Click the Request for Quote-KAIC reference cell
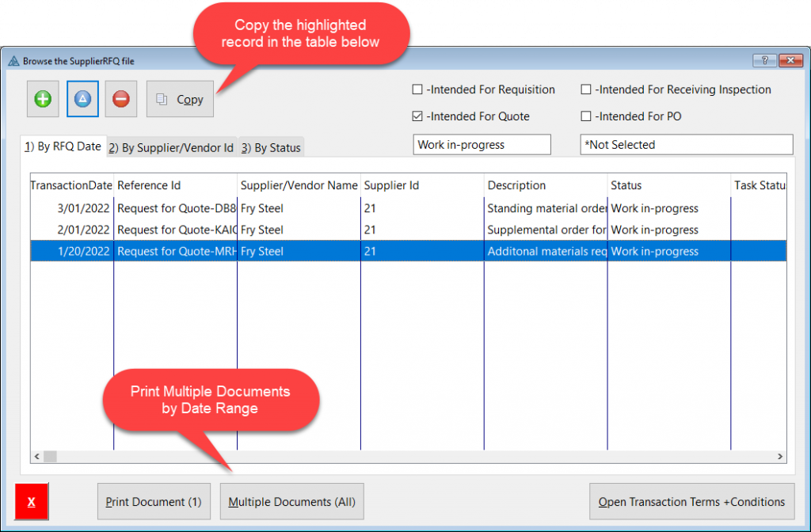 click(176, 230)
